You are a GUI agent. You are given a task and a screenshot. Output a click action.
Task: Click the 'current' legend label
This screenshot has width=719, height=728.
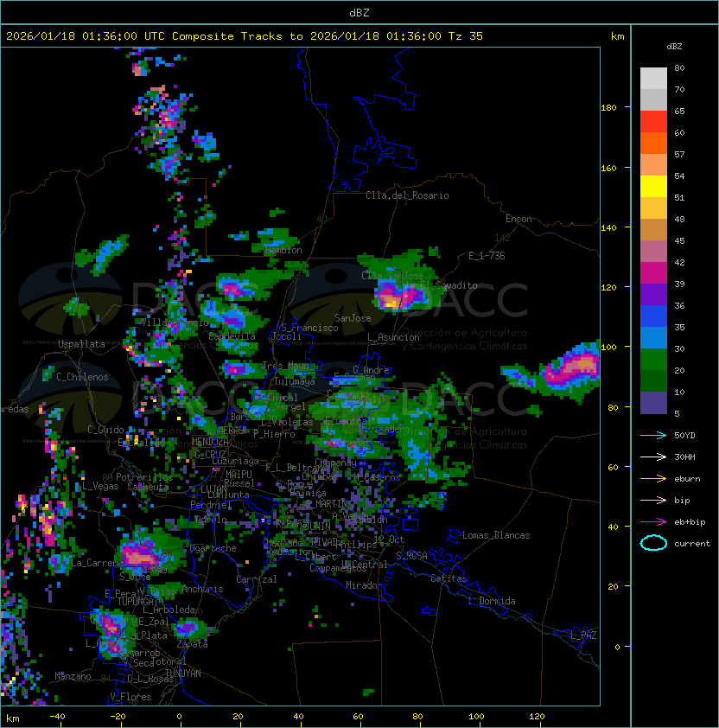coord(692,544)
